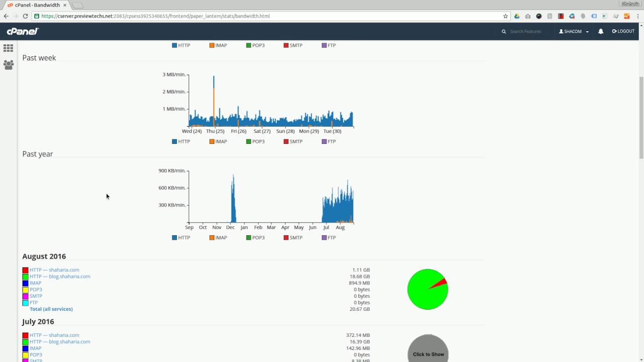Click HTTP legend under Past week graph

181,142
